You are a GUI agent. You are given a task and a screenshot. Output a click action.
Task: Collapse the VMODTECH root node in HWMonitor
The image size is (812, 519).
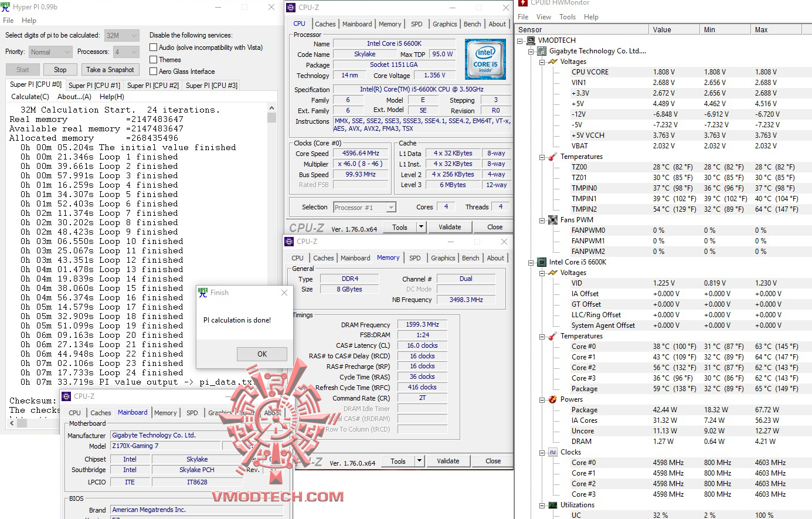point(520,40)
